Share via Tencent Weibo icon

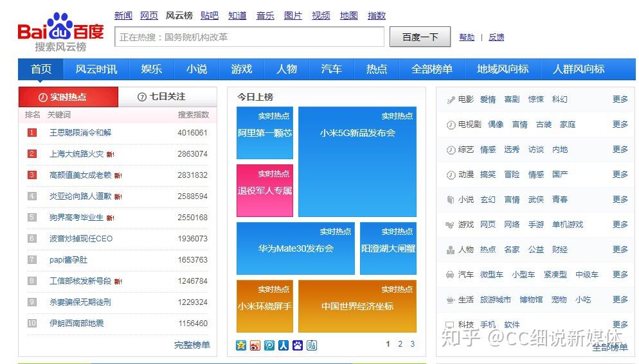click(269, 345)
